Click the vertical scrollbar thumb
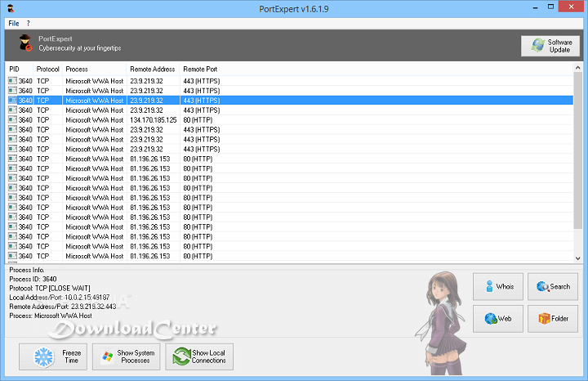This screenshot has width=588, height=381. click(577, 150)
